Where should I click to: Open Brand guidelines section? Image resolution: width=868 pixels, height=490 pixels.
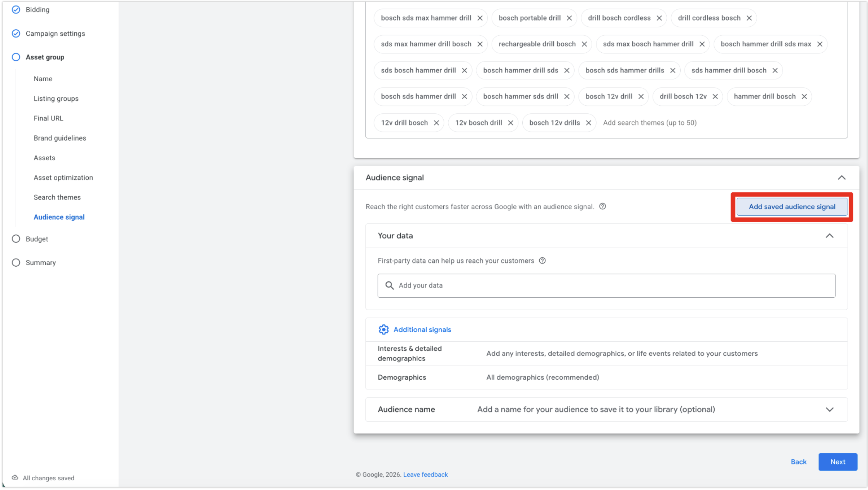(x=60, y=138)
